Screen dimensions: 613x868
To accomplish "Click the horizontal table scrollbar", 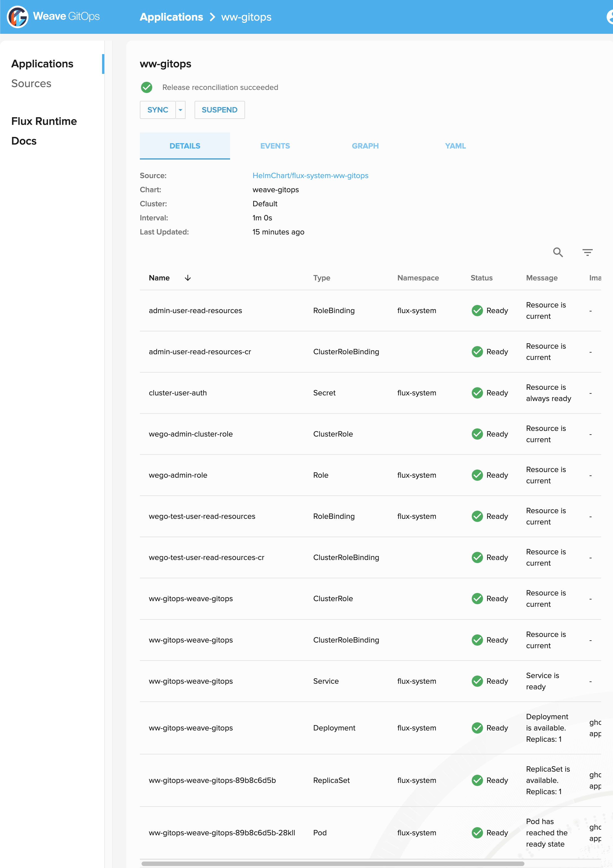I will coord(332,863).
